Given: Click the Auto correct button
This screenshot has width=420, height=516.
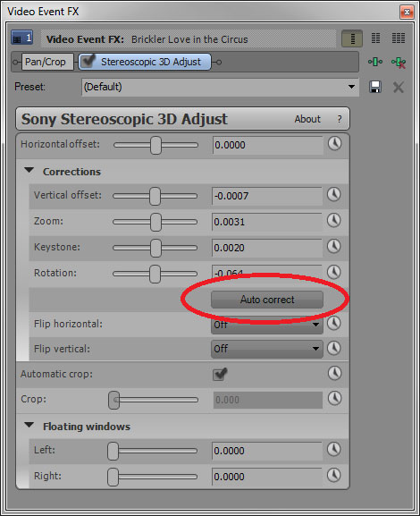Looking at the screenshot, I should coord(266,300).
